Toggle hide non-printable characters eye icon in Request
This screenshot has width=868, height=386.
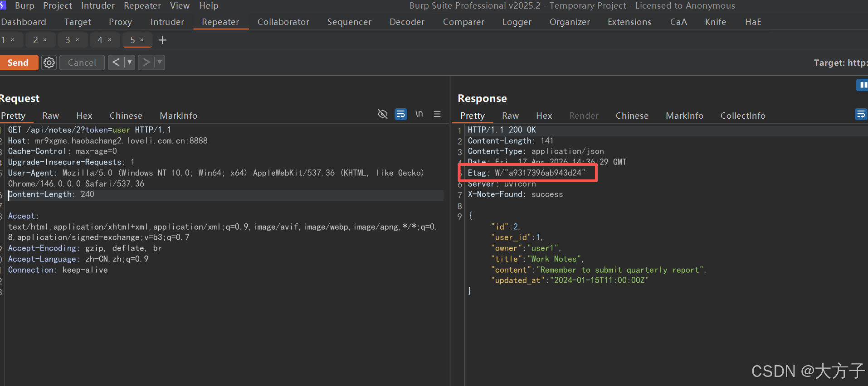(x=383, y=114)
